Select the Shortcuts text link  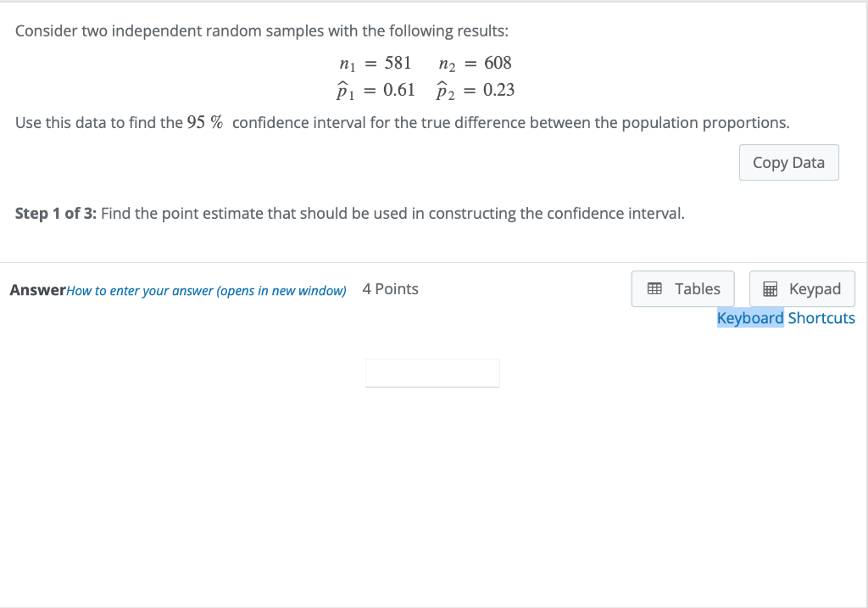tap(821, 318)
